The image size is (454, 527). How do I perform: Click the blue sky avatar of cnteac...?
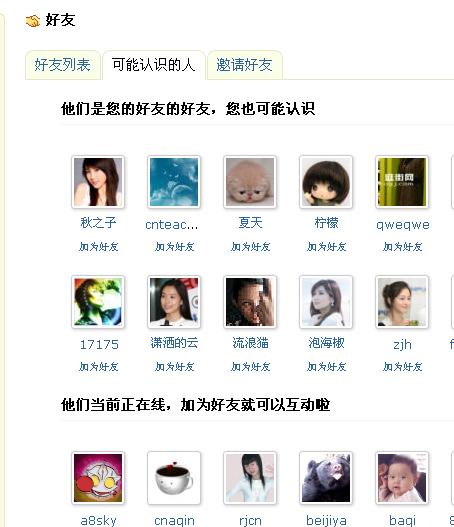coord(174,182)
